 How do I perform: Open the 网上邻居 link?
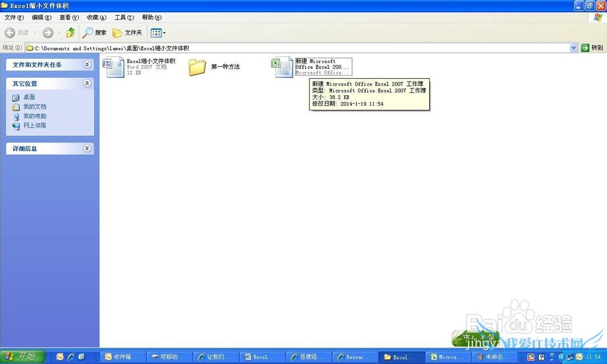pos(35,126)
